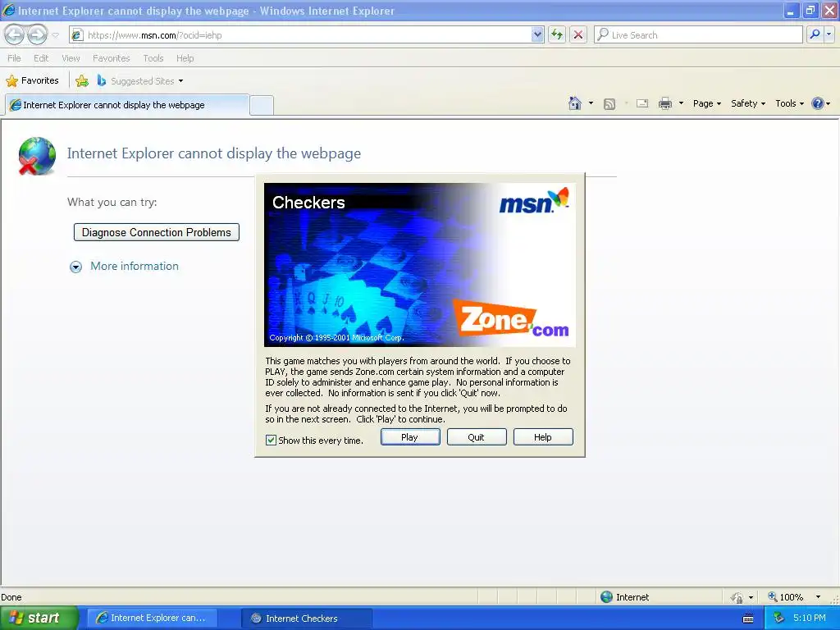Click the keyboard icon in taskbar
This screenshot has height=630, width=840.
(748, 619)
